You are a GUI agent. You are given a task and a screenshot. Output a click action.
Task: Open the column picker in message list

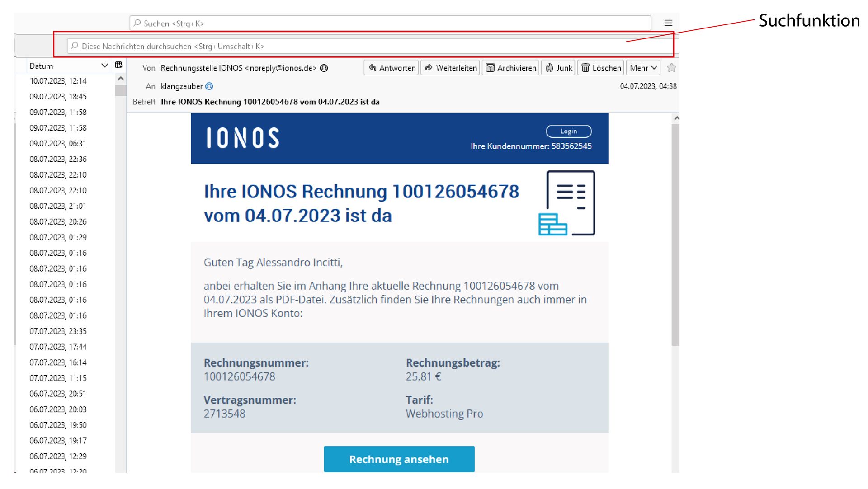[x=119, y=66]
